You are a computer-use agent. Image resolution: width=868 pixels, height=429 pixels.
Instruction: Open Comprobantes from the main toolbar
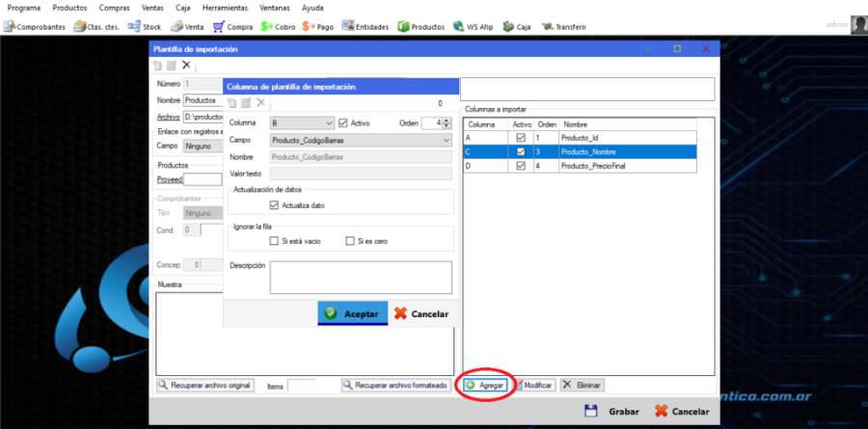pos(35,27)
